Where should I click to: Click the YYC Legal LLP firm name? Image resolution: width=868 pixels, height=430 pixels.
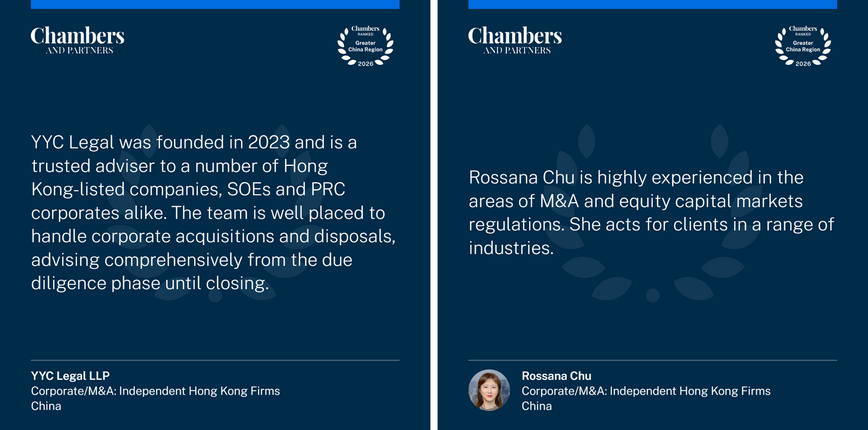tap(71, 376)
